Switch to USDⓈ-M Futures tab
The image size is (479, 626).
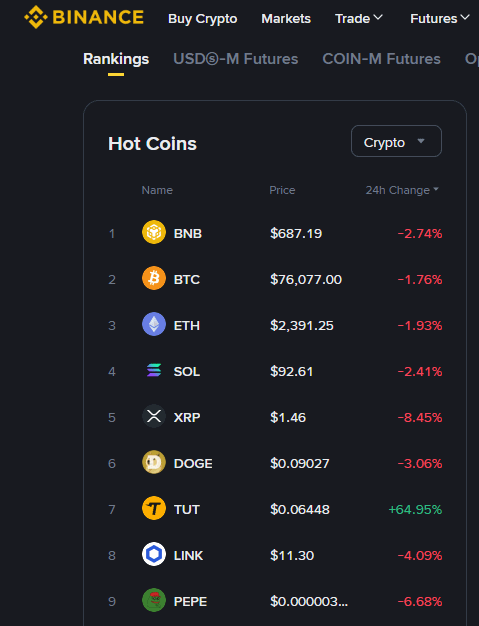[236, 59]
